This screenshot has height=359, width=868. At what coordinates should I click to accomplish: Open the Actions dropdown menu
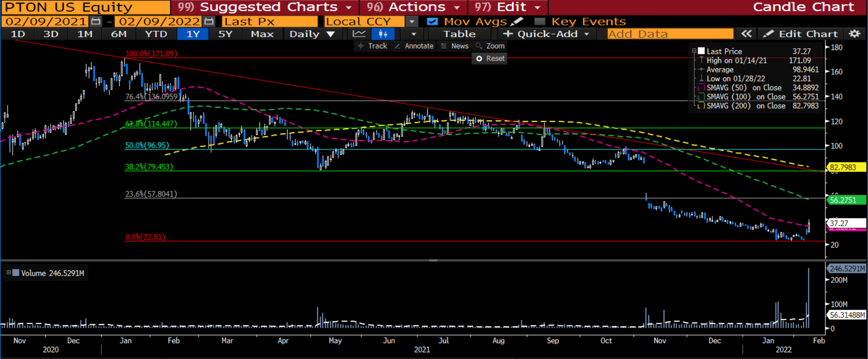(457, 7)
